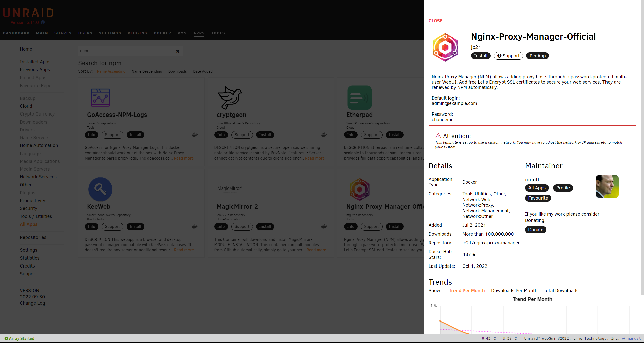Sort results by Name Descending
Image resolution: width=644 pixels, height=343 pixels.
coord(147,71)
